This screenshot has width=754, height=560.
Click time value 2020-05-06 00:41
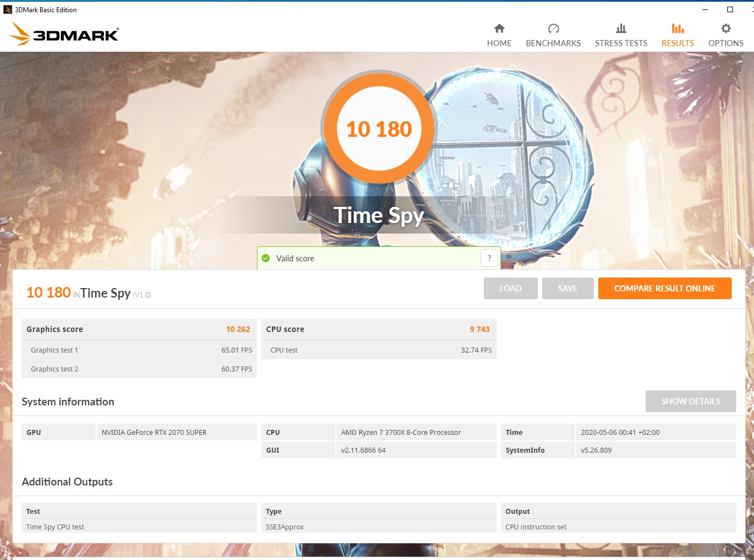(x=620, y=433)
